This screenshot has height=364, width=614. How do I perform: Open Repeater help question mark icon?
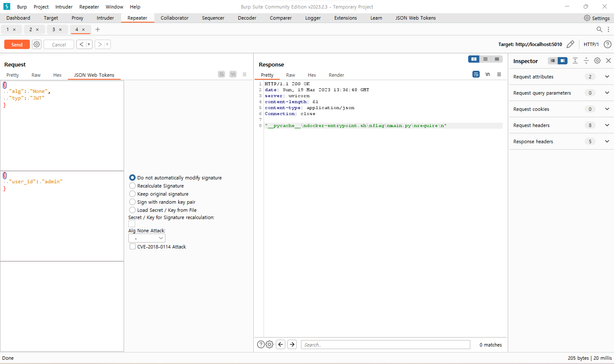(608, 44)
